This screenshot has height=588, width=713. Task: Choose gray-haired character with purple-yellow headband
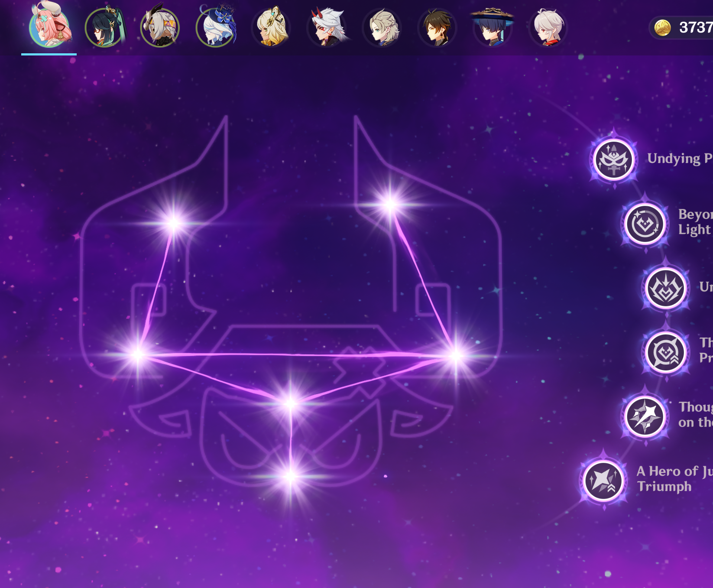tap(160, 27)
